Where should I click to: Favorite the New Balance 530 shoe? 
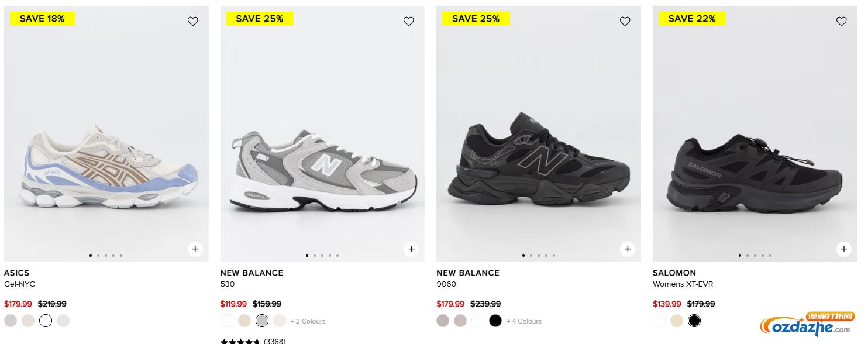click(x=409, y=22)
